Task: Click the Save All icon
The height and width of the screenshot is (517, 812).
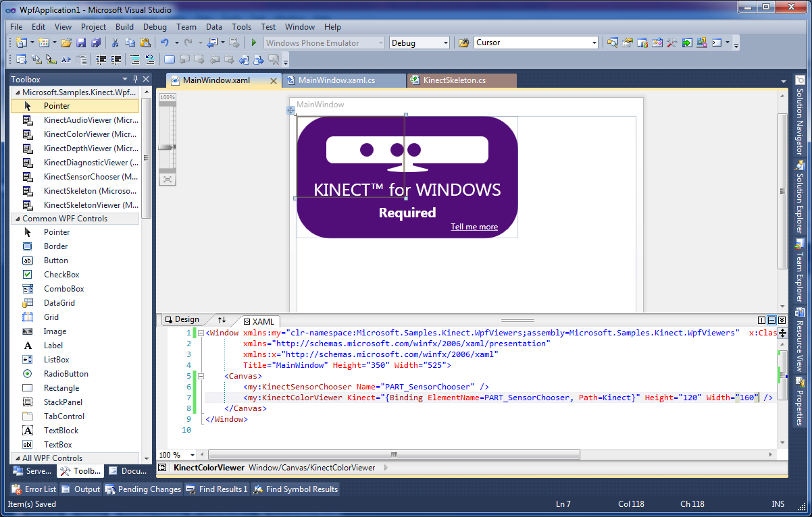Action: [x=96, y=43]
